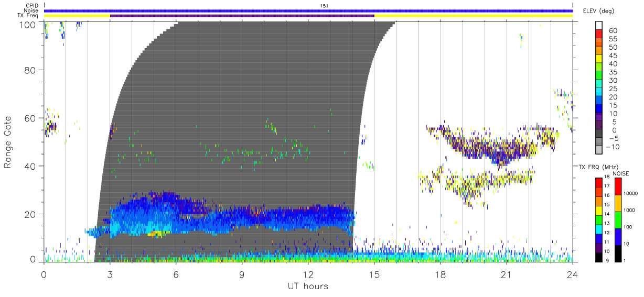This screenshot has height=297, width=644.
Task: Click ELEV legend value '60'
Action: (x=613, y=31)
